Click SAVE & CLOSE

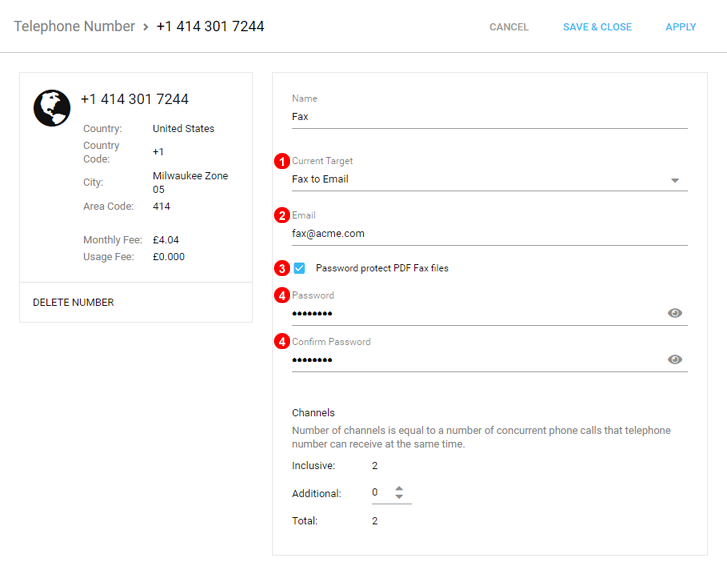pos(597,27)
